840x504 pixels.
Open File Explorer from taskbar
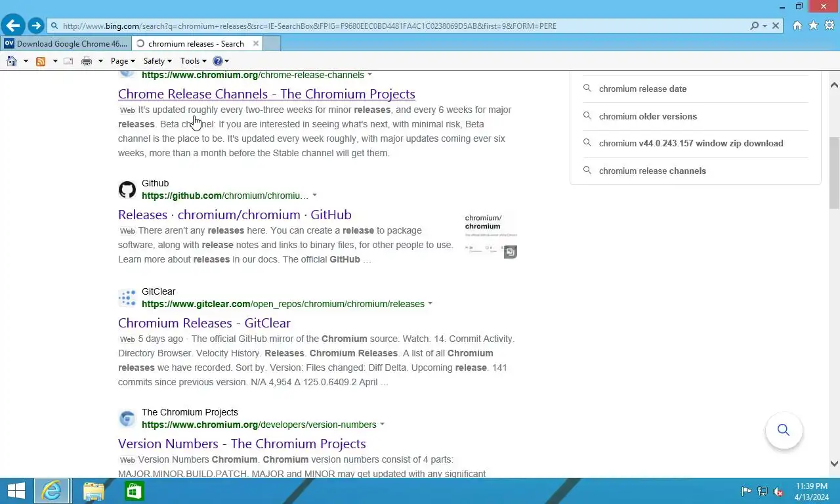click(x=94, y=491)
